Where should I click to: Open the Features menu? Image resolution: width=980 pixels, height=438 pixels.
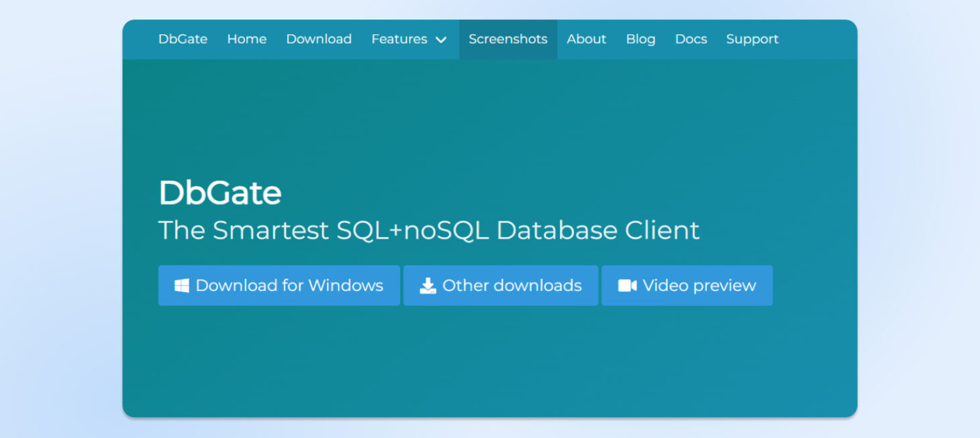(399, 39)
